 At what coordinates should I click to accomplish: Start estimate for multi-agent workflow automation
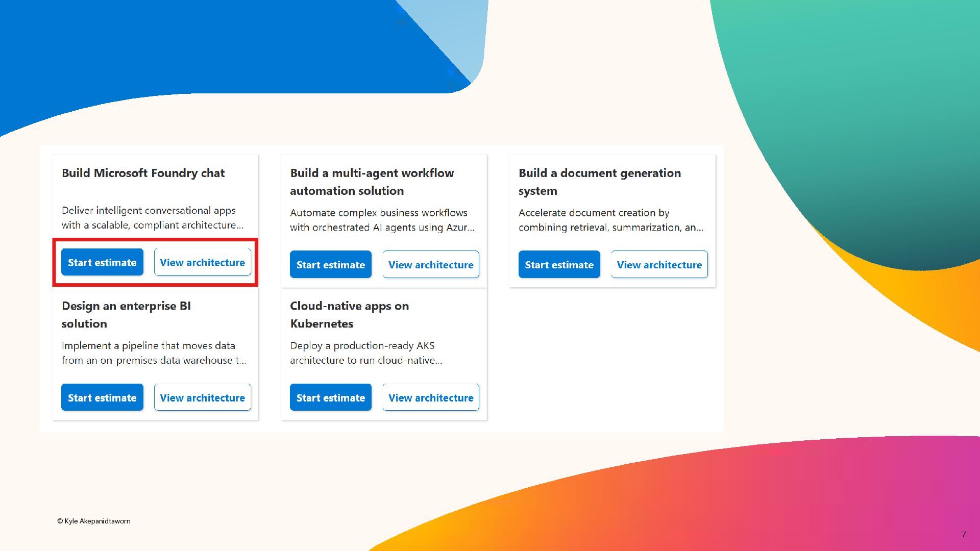[330, 265]
